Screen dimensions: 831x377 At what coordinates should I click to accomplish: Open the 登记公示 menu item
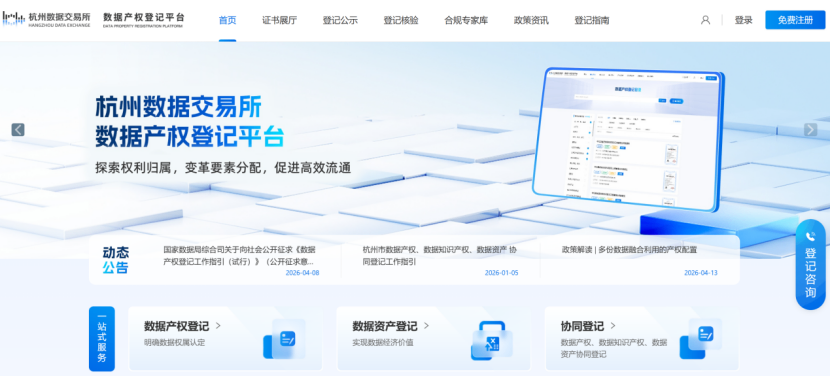340,20
